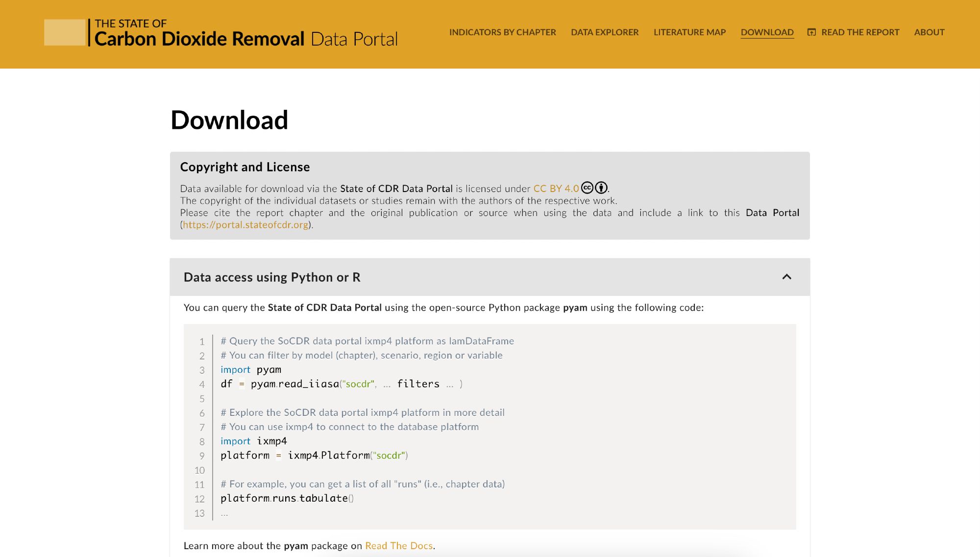Click the Read The Docs link for pyam package
The image size is (980, 557).
tap(398, 546)
